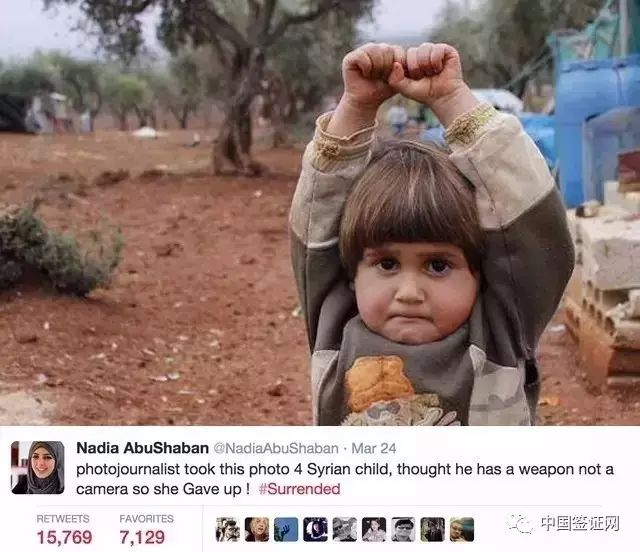This screenshot has width=640, height=552.
Task: Click the WeChat logo watermark icon
Action: point(519,523)
